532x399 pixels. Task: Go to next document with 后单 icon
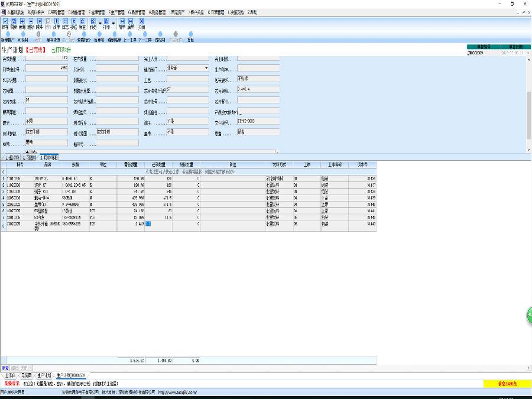click(130, 24)
